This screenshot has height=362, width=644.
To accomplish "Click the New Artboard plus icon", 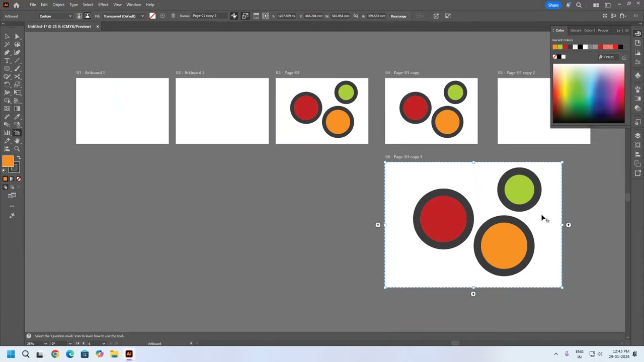I will (162, 16).
